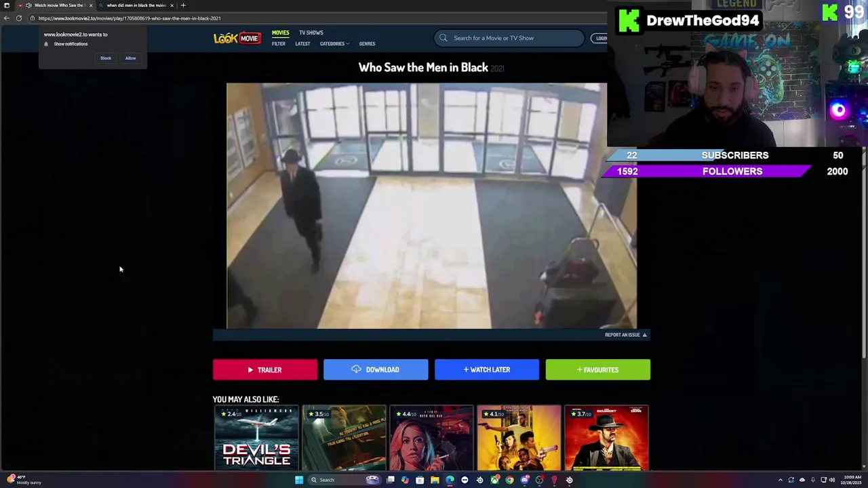868x488 pixels.
Task: Close the 'when did men in black' tab
Action: (x=172, y=5)
